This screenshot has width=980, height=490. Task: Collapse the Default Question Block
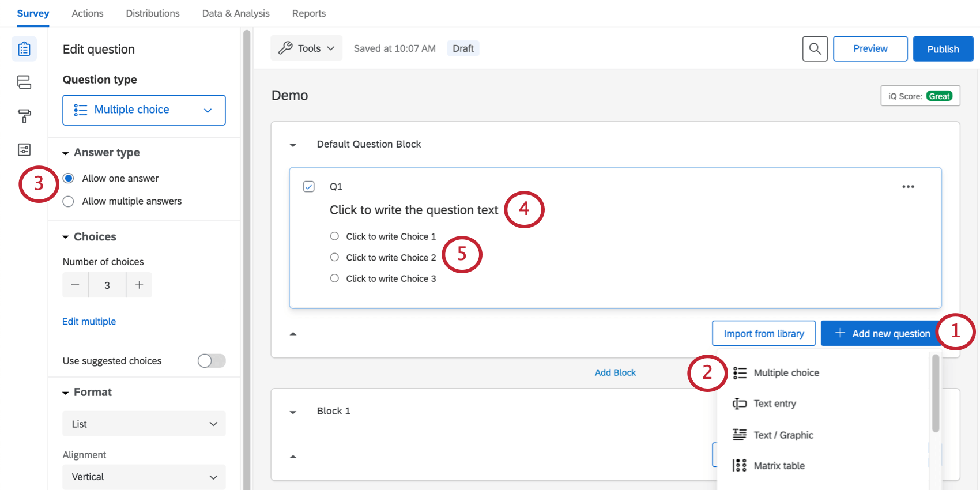click(293, 145)
